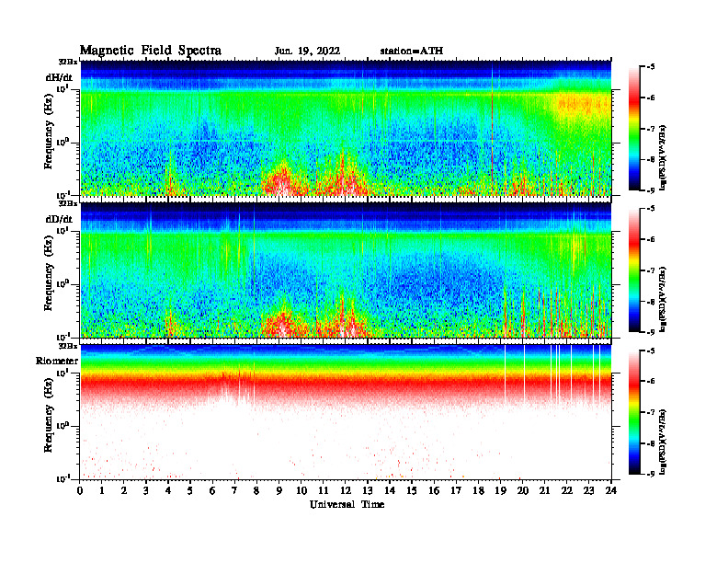The width and height of the screenshot is (728, 563).
Task: Click the -5 value on dH/dt color scale
Action: pyautogui.click(x=651, y=67)
